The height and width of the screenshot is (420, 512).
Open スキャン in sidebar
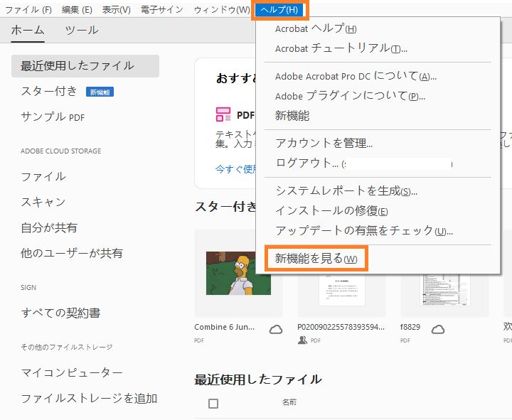click(43, 202)
